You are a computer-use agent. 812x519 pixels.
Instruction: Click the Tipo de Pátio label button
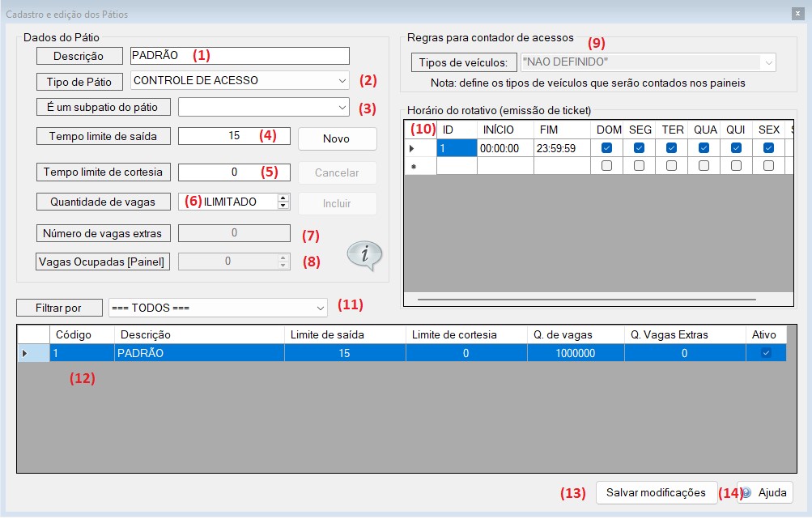click(79, 82)
